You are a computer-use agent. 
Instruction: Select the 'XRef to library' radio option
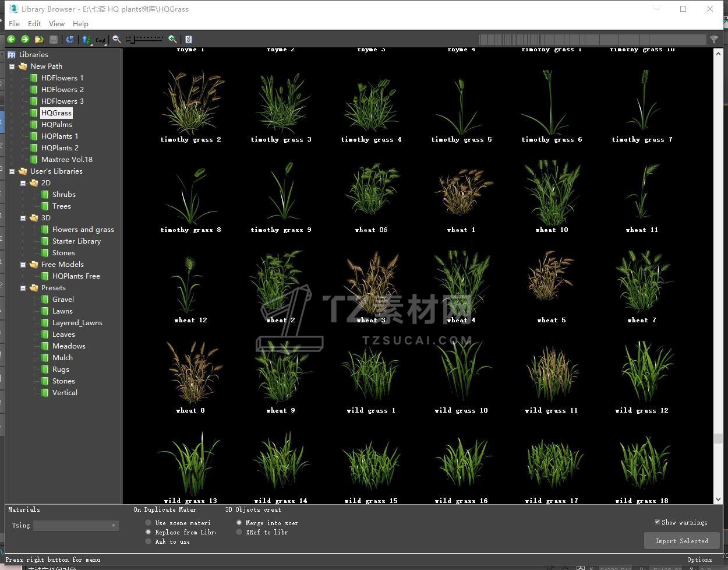[239, 532]
